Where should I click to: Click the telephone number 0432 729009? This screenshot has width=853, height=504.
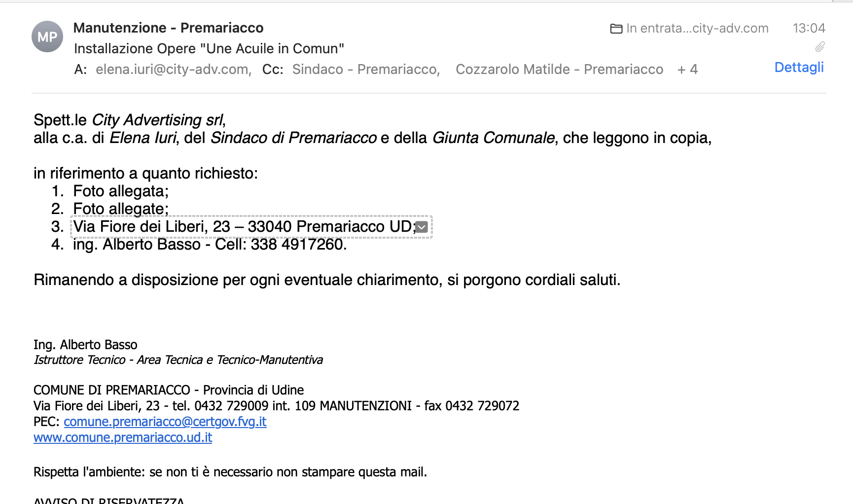(231, 406)
